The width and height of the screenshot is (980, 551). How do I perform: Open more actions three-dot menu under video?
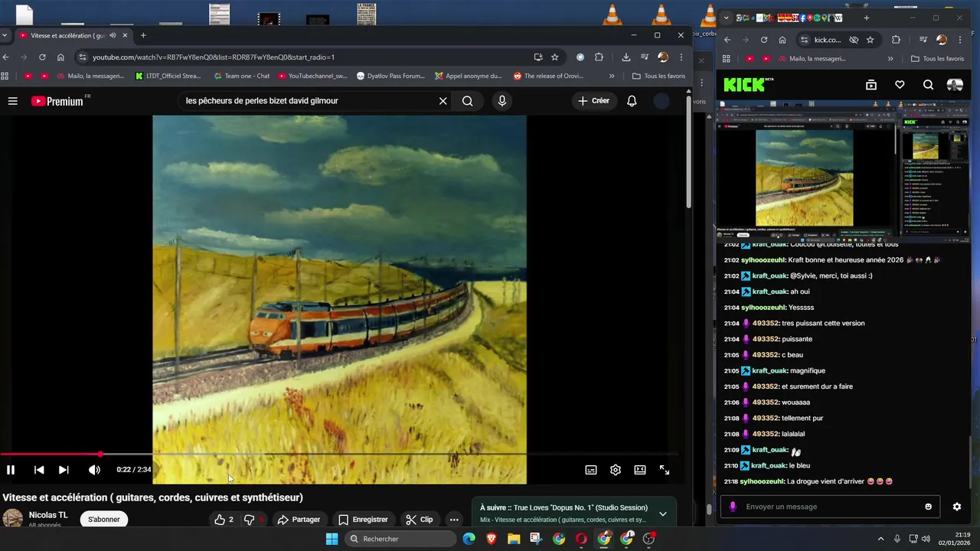click(x=454, y=520)
